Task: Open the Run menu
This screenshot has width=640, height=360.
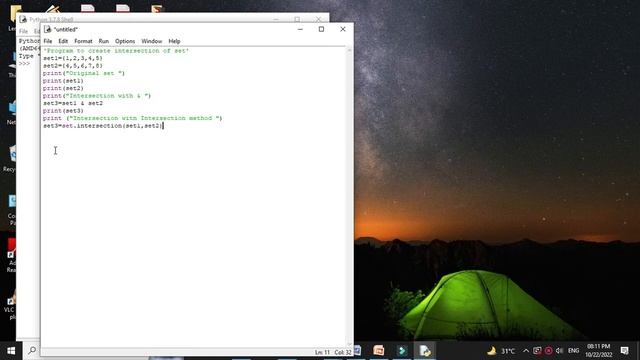Action: [x=104, y=41]
